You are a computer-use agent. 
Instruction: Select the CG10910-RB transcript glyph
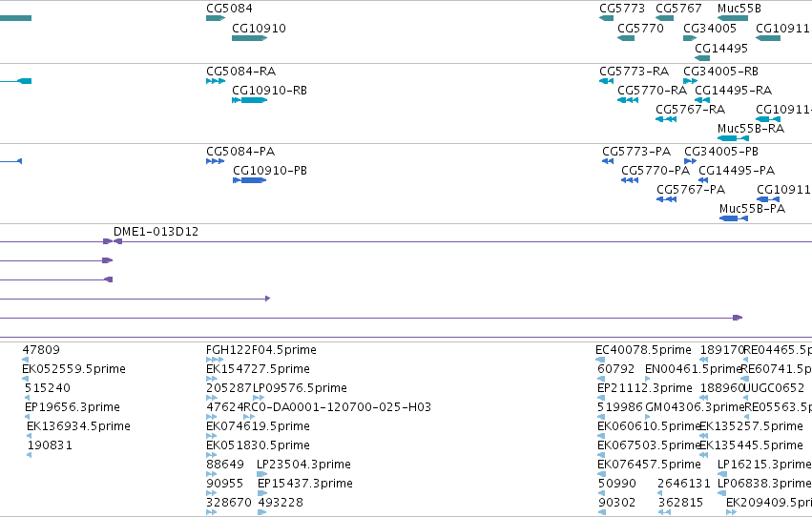[x=250, y=100]
